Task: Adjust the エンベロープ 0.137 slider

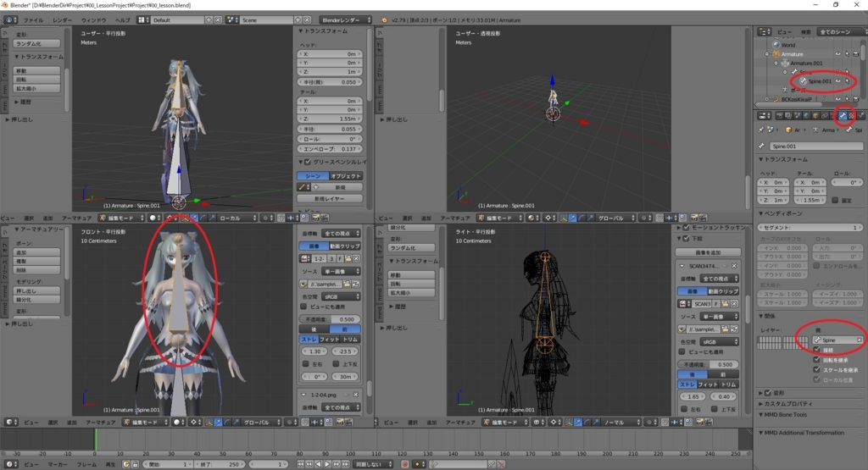Action: click(x=330, y=149)
